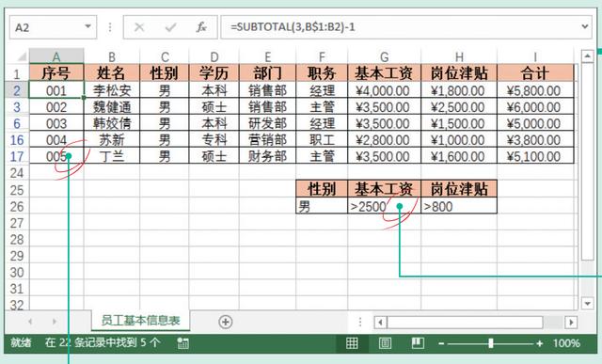Click the confirm checkmark formula bar icon
Screen dimensions: 602x364
pyautogui.click(x=170, y=27)
